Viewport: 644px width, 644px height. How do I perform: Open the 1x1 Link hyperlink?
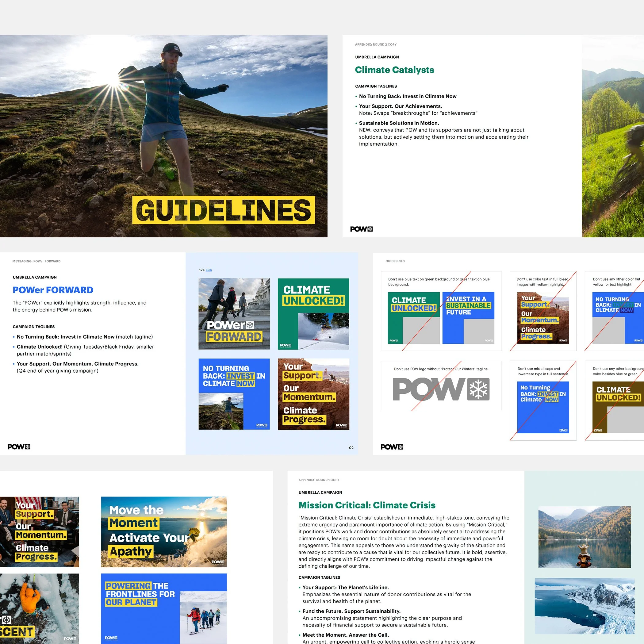[209, 270]
